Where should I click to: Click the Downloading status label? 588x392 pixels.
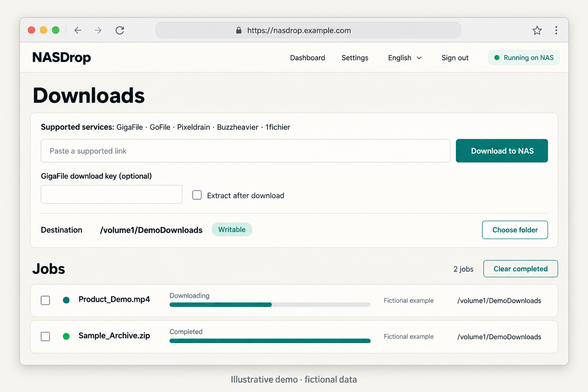(x=189, y=296)
